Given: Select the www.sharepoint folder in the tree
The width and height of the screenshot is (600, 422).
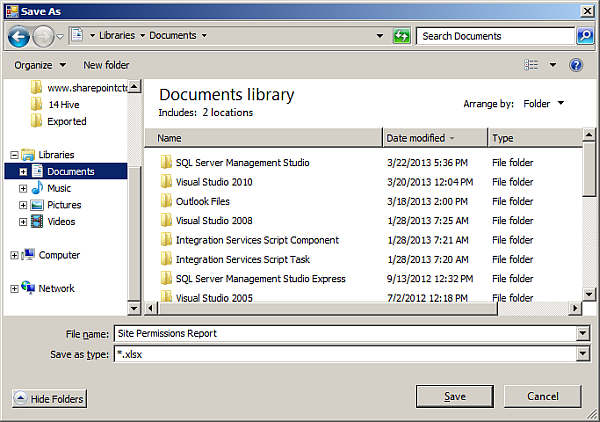Looking at the screenshot, I should tap(78, 88).
